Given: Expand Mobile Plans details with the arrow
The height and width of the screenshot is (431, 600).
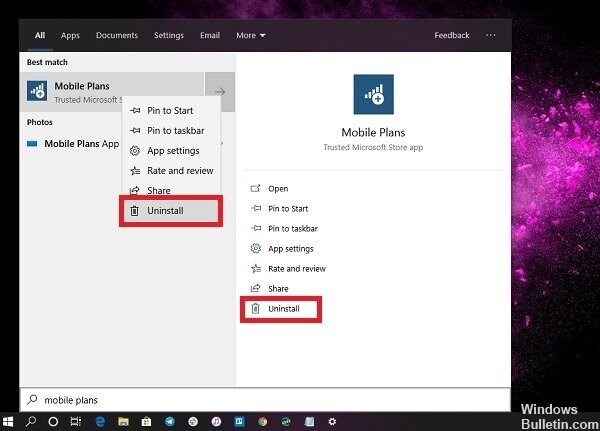Looking at the screenshot, I should coord(220,92).
